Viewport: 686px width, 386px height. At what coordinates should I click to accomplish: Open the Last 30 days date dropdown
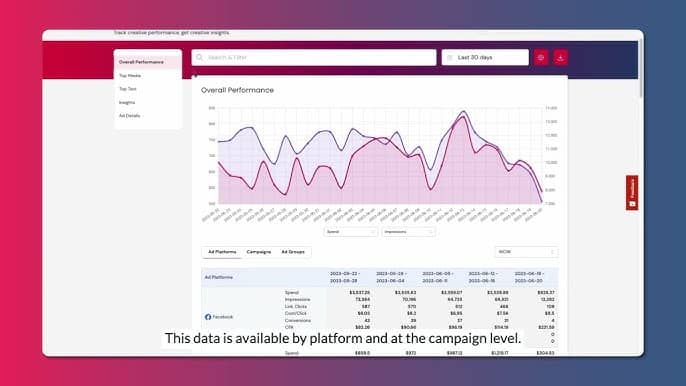[x=485, y=57]
